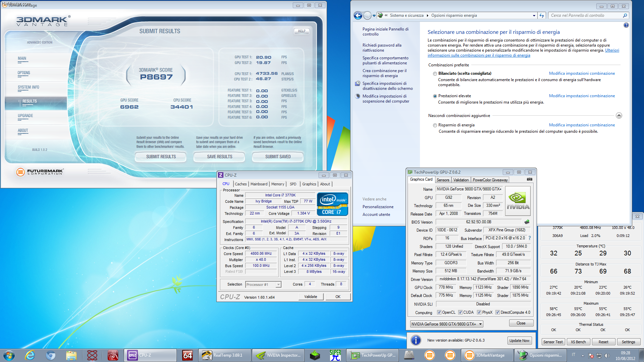Open the address bar history dropdown arrow
Screen dimensions: 644x362
(x=534, y=15)
